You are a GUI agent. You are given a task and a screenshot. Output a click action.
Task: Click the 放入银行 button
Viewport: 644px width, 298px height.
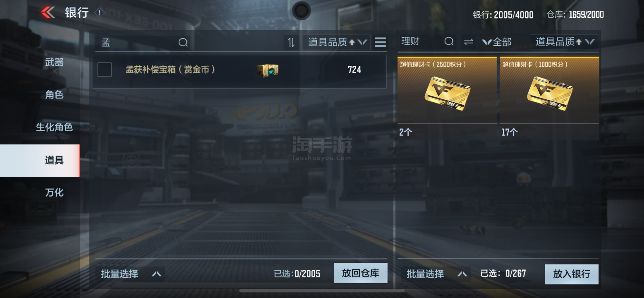click(x=572, y=274)
